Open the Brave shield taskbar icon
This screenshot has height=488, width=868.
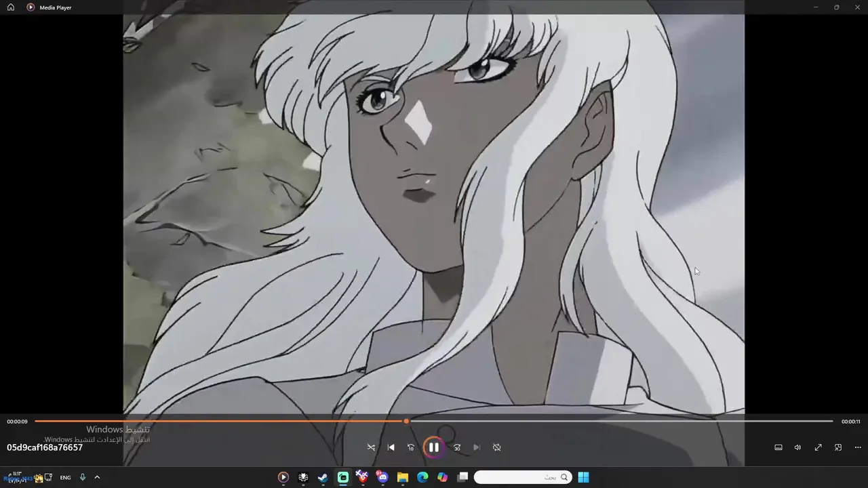(363, 477)
